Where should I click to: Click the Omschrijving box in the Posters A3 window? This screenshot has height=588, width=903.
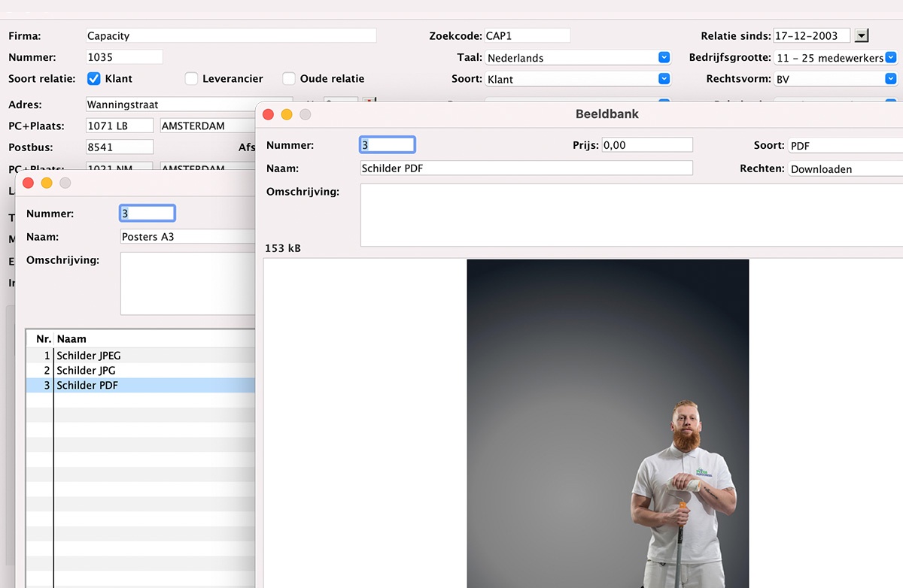click(x=188, y=283)
